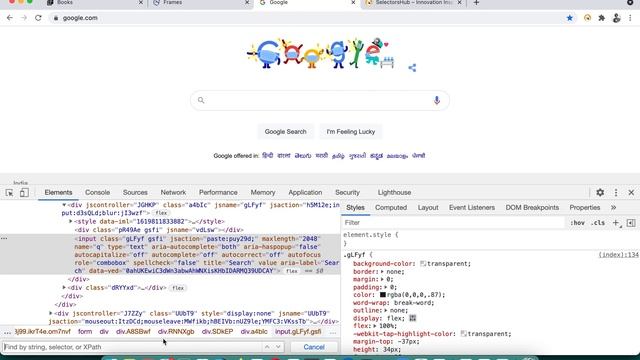Select the form breadcrumb
Viewport: 640px width, 360px height.
click(x=85, y=332)
